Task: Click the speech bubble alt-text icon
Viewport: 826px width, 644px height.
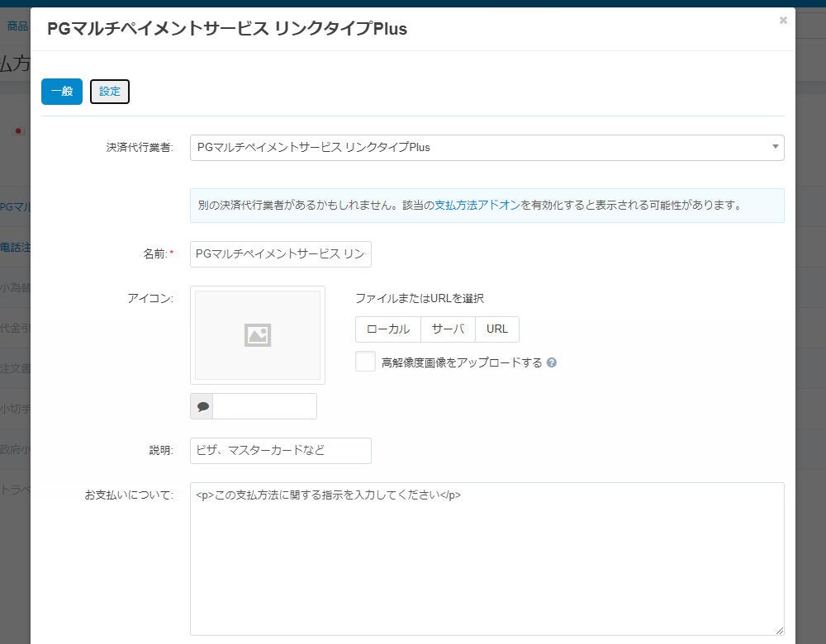Action: tap(202, 406)
